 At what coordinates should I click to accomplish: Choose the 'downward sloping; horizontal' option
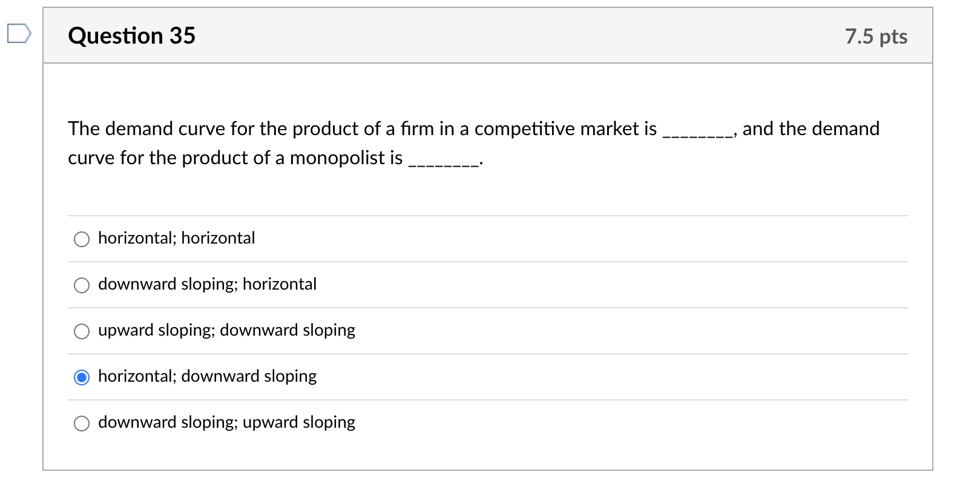[x=82, y=285]
